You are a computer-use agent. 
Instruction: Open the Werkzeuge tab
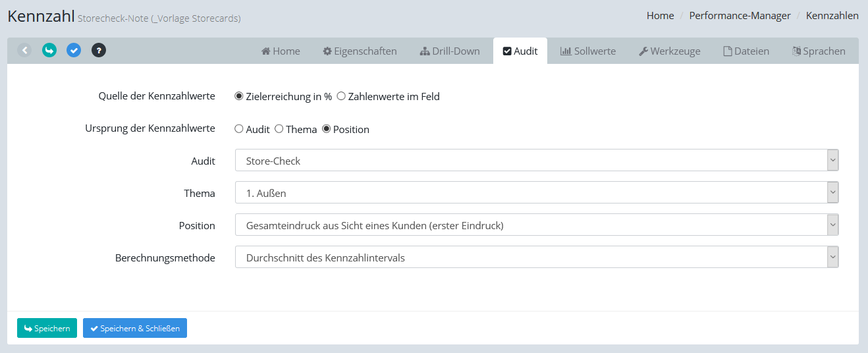click(669, 51)
